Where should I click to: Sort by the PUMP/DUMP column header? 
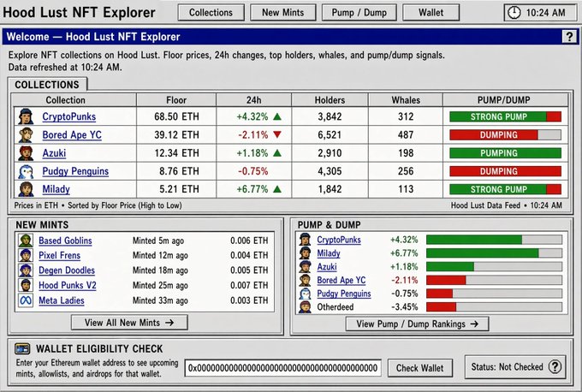coord(503,100)
